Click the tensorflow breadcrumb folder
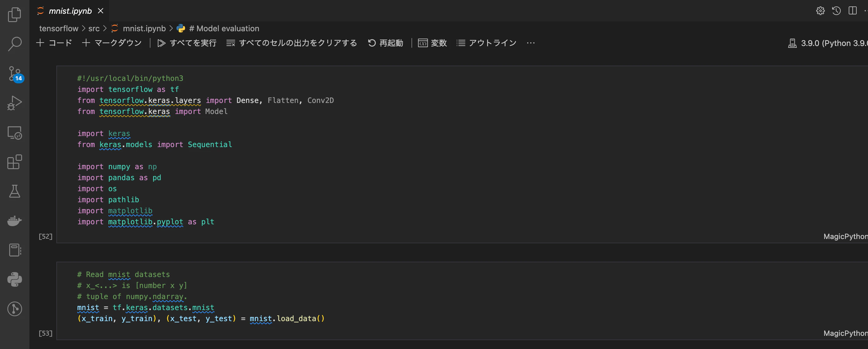 coord(59,28)
